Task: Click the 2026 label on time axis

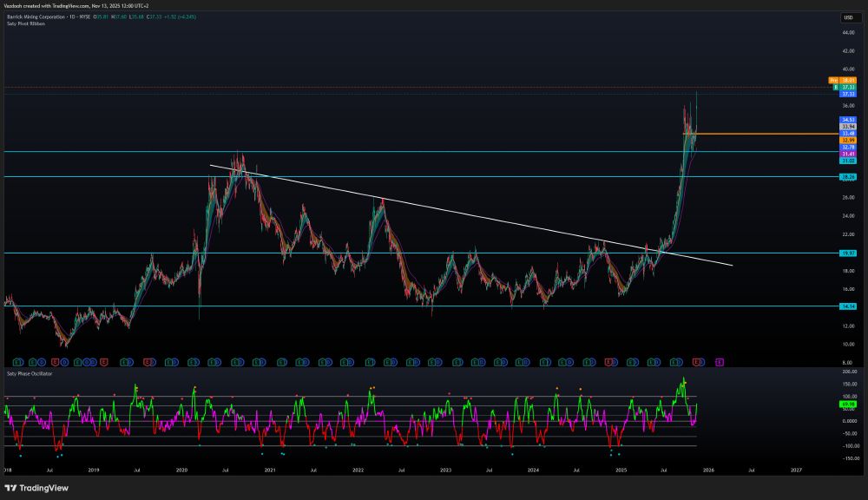Action: (x=708, y=470)
